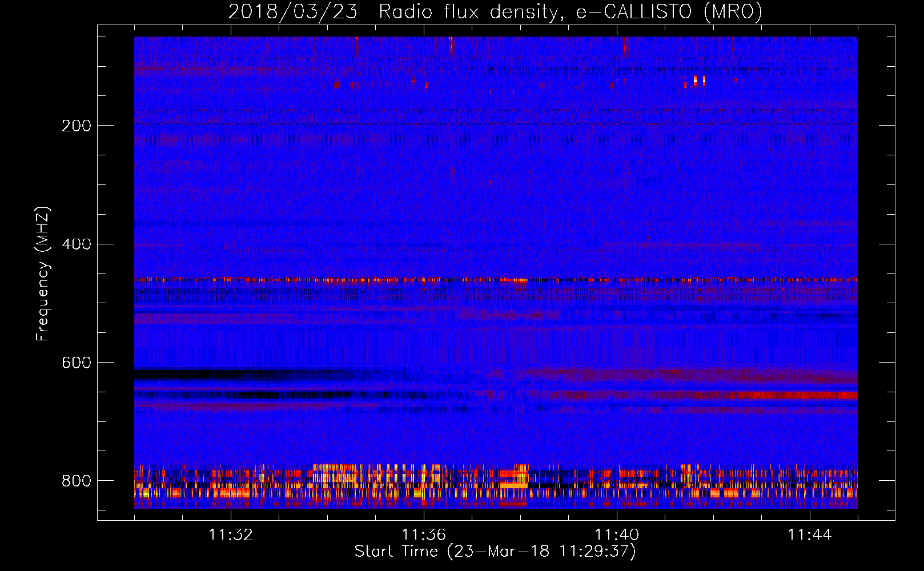Click the 11:36 time tick label
Viewport: 924px width, 571px height.
pyautogui.click(x=424, y=534)
